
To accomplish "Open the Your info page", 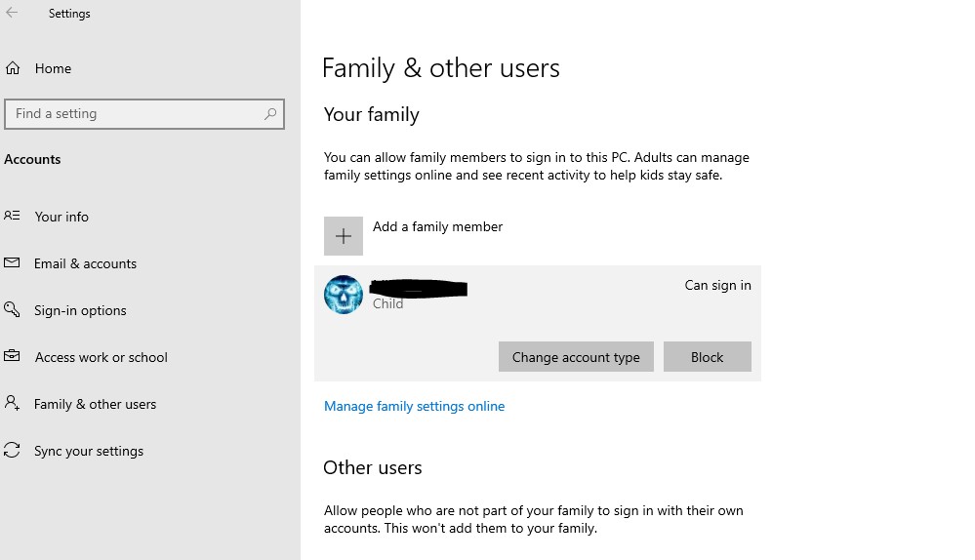I will 61,217.
